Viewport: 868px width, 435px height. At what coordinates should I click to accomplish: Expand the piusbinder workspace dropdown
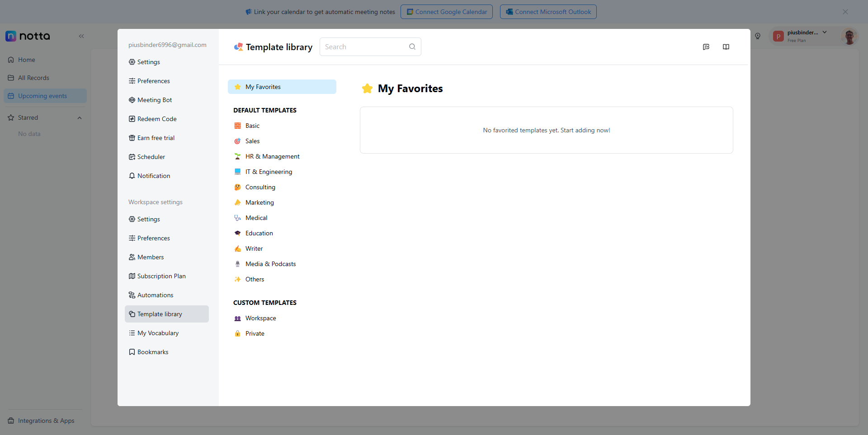825,33
